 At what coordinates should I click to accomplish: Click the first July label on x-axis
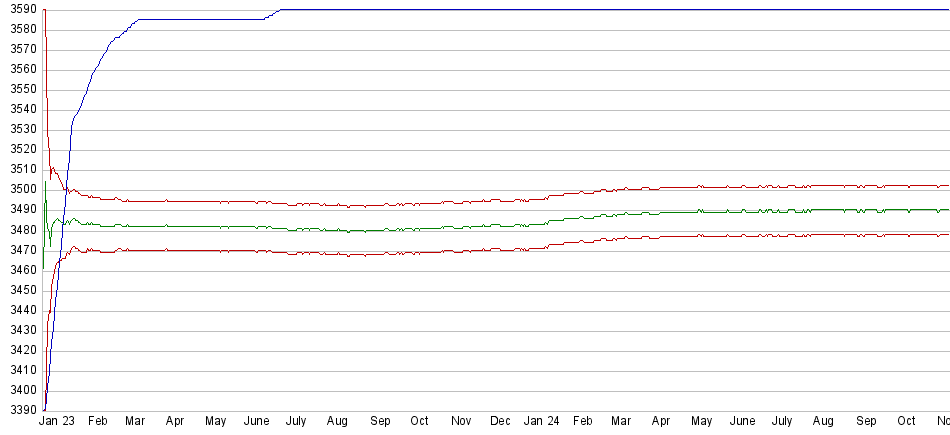point(296,422)
